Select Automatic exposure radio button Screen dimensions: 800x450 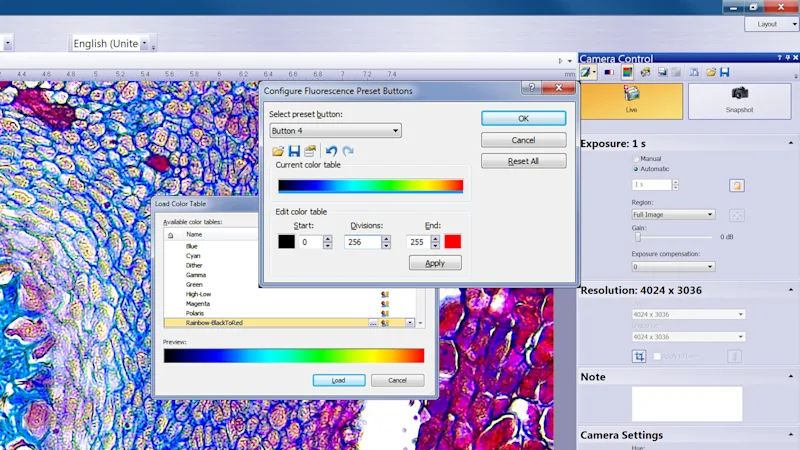(x=636, y=169)
